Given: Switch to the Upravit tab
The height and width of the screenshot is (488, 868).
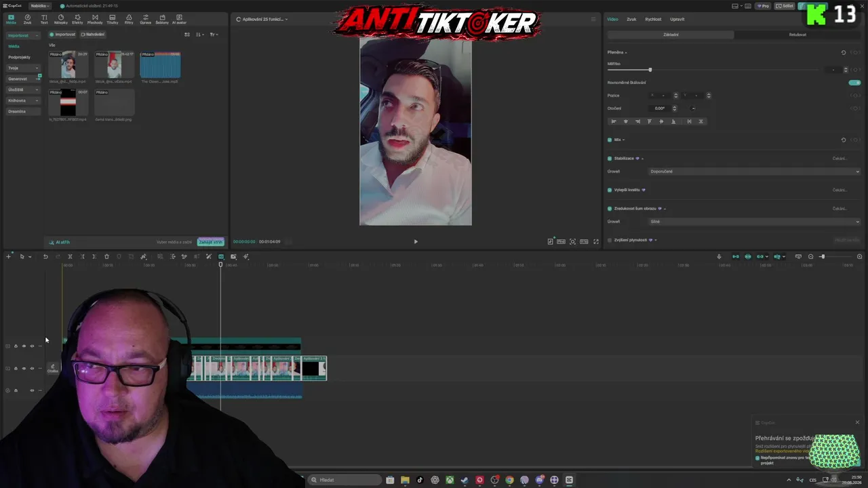Looking at the screenshot, I should [677, 19].
